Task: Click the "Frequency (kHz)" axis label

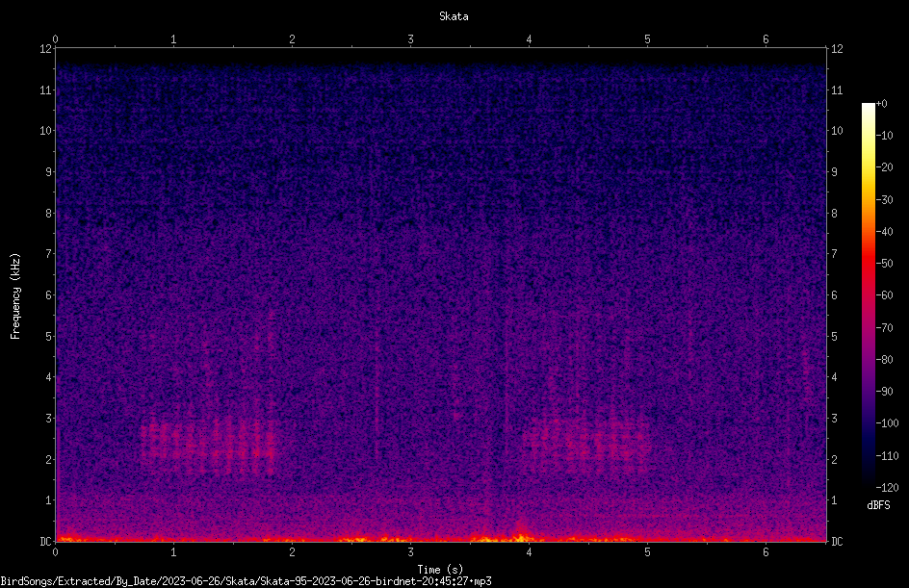Action: [x=15, y=296]
